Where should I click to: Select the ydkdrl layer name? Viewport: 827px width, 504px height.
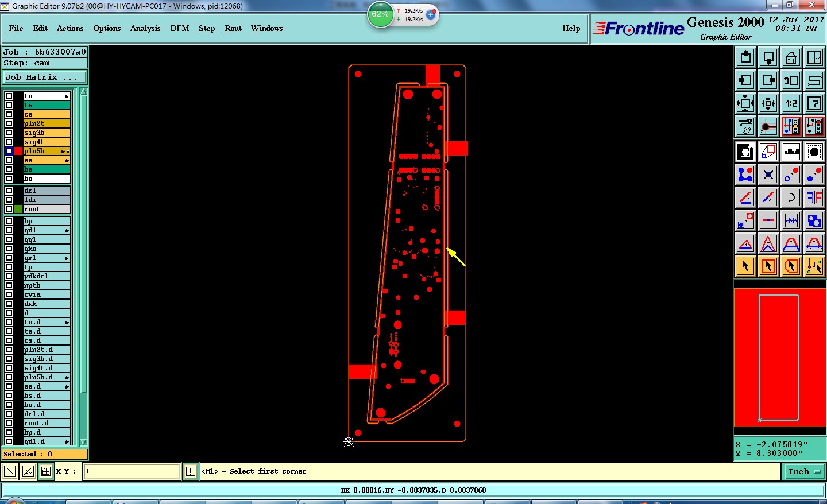(x=47, y=276)
